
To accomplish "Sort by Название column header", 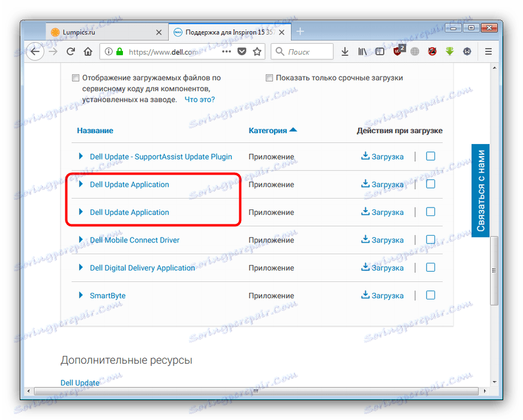I will [x=95, y=130].
